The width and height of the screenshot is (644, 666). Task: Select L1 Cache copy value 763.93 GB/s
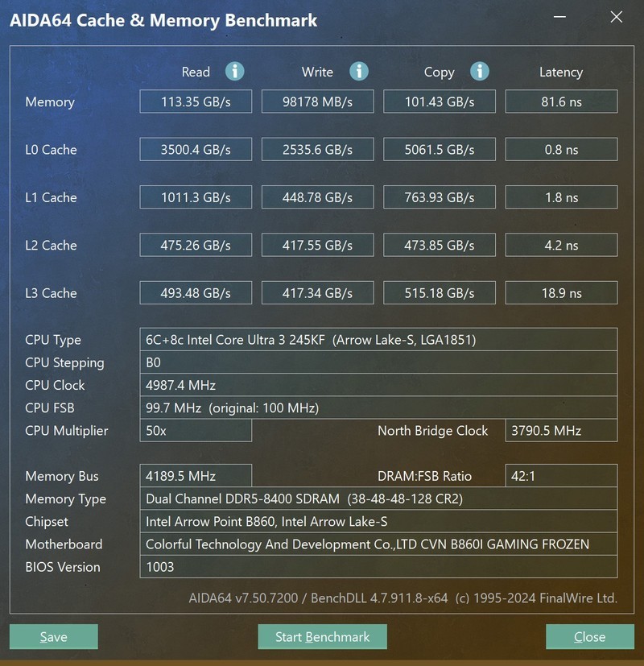[440, 197]
